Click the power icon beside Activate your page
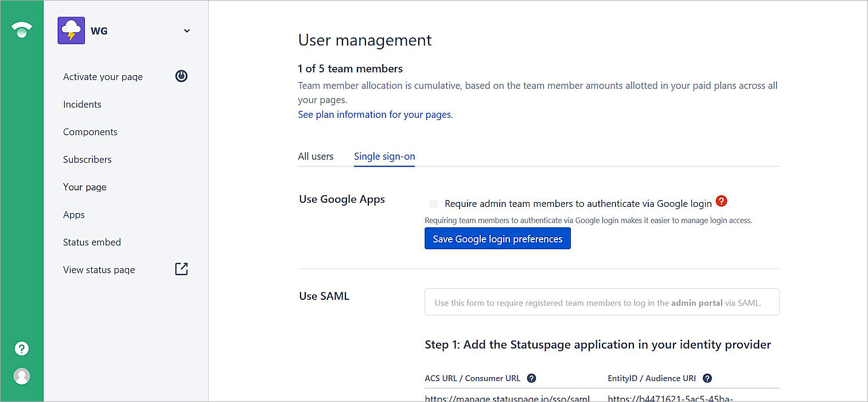The width and height of the screenshot is (868, 402). pyautogui.click(x=181, y=76)
